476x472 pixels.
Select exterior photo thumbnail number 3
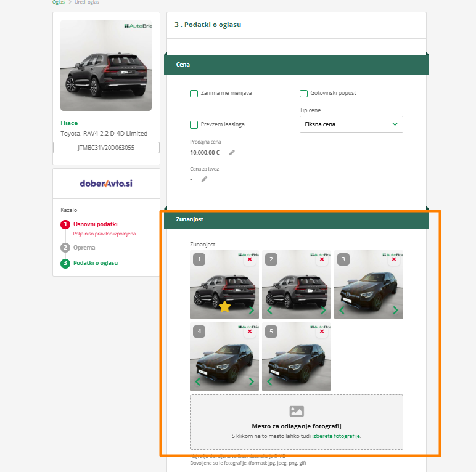(369, 285)
